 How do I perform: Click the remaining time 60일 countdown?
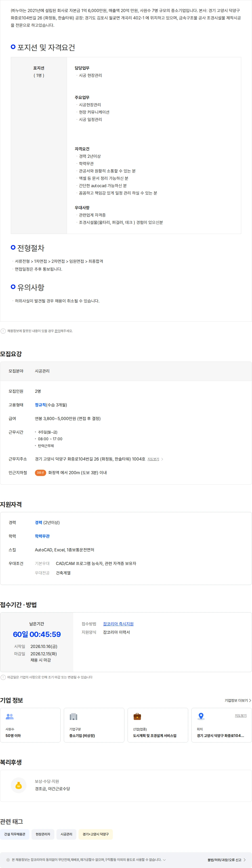37,634
